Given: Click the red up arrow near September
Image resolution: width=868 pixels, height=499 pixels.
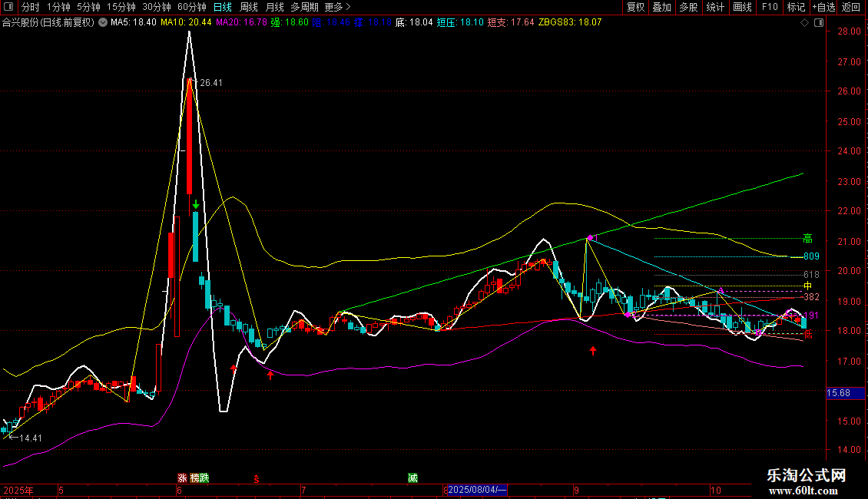Looking at the screenshot, I should (593, 351).
